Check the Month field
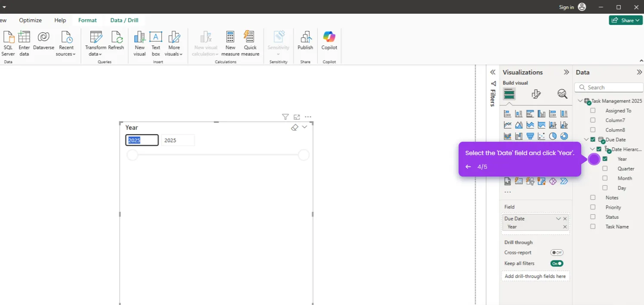The image size is (644, 305). tap(605, 178)
